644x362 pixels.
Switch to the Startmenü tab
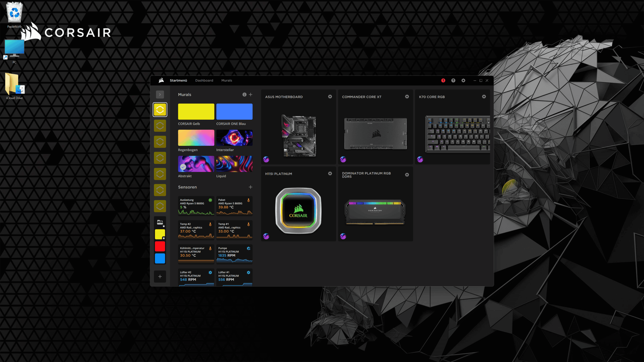[x=178, y=80]
